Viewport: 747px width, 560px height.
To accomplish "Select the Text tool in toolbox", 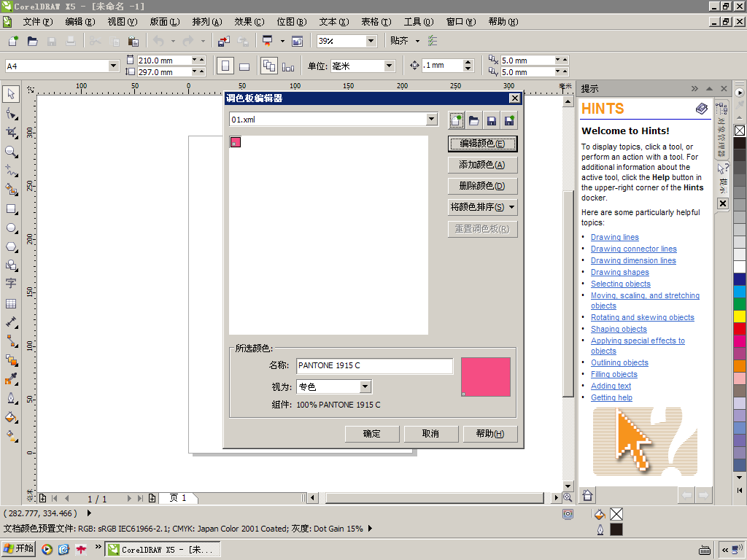I will (11, 284).
